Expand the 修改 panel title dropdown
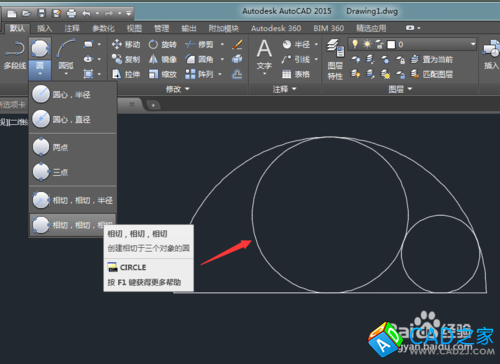The height and width of the screenshot is (364, 500). click(178, 89)
